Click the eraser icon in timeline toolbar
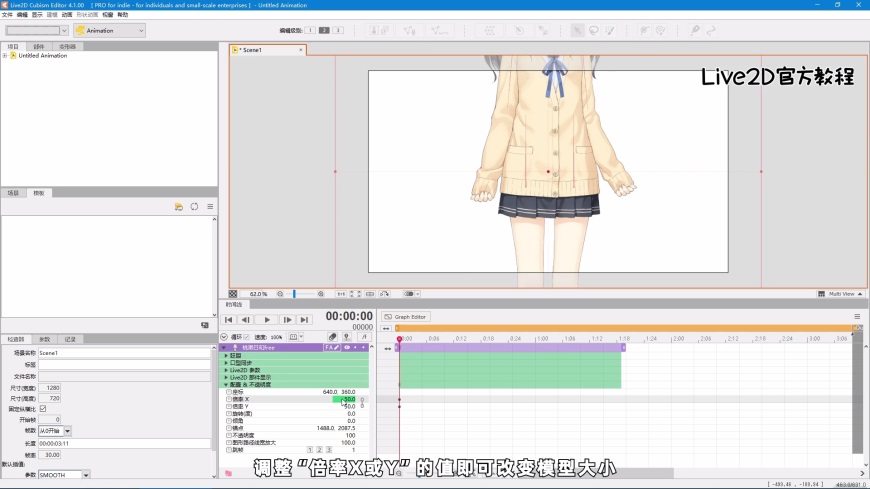The width and height of the screenshot is (870, 489). click(332, 337)
